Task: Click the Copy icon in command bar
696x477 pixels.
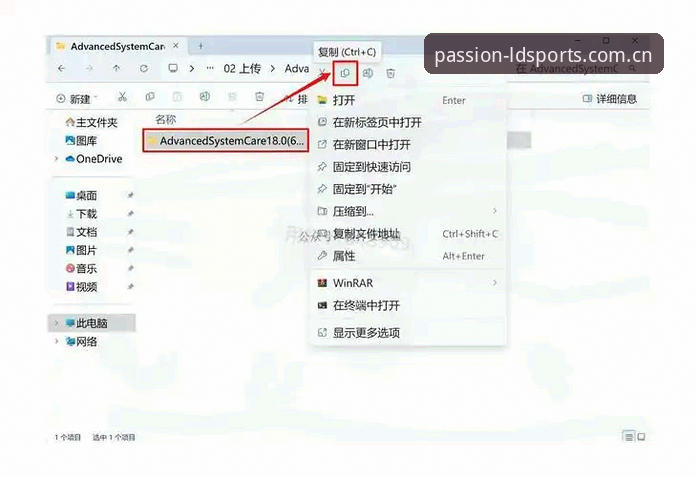Action: click(x=150, y=97)
